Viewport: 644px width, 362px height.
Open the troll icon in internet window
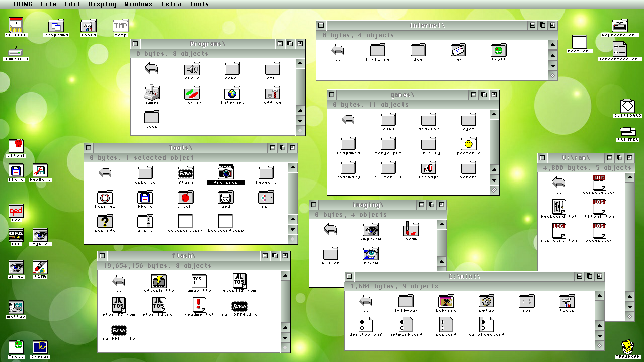click(498, 50)
